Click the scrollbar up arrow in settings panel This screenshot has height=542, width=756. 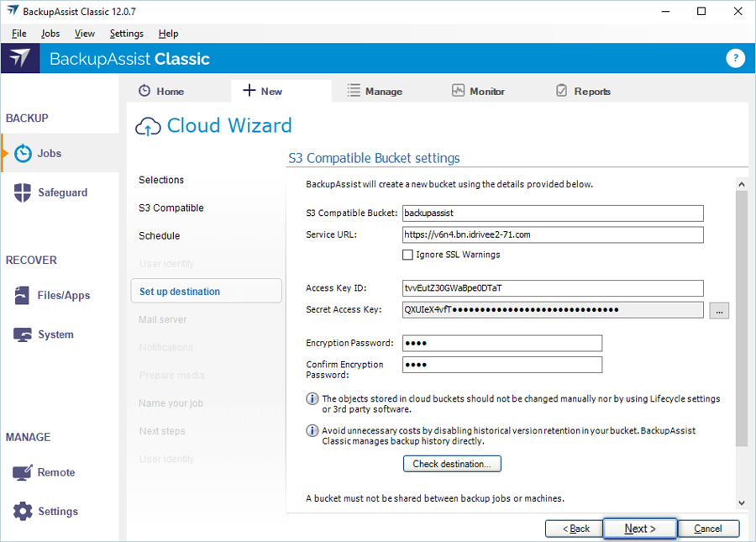(x=742, y=184)
